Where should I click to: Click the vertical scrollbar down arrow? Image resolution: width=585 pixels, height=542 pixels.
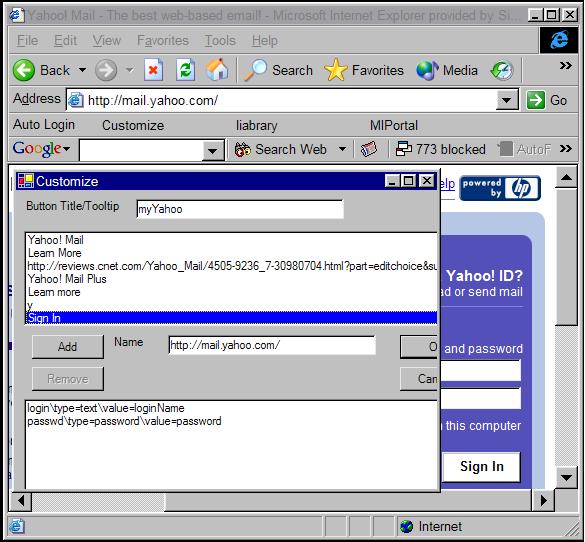point(566,477)
